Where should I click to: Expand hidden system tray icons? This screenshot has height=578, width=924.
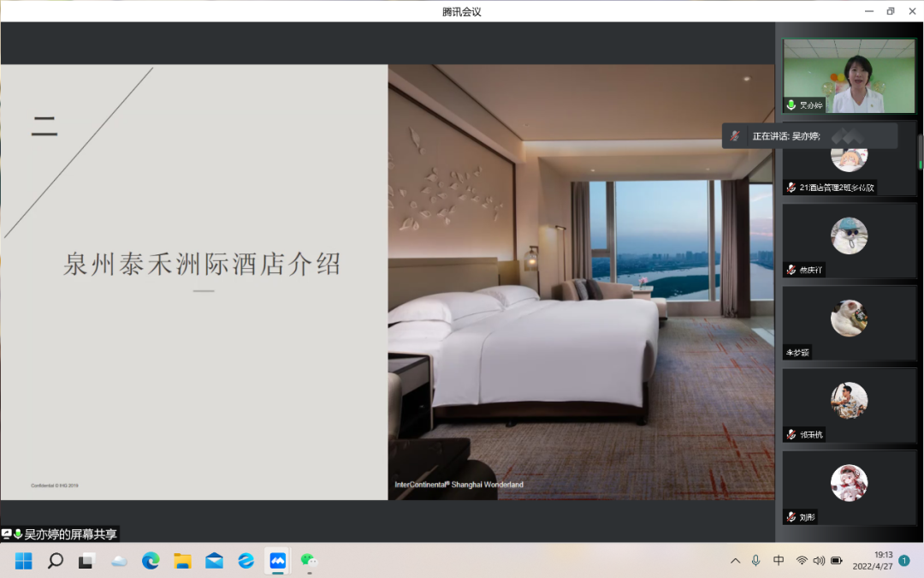point(736,561)
